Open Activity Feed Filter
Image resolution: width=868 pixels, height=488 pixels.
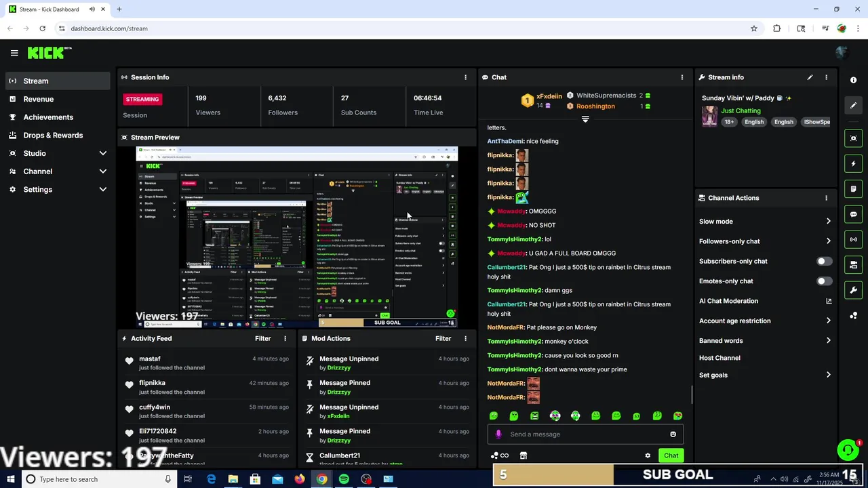pyautogui.click(x=262, y=338)
